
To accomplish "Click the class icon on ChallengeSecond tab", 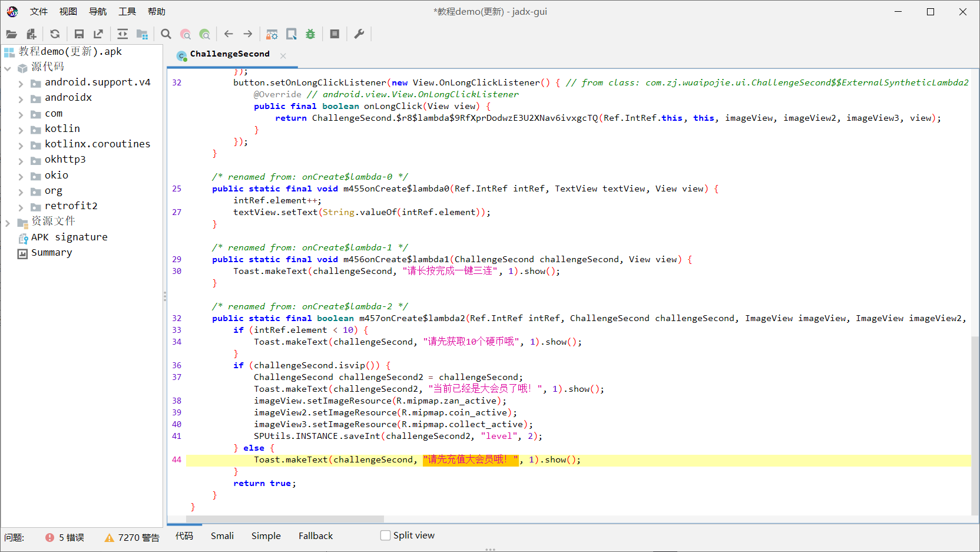I will tap(182, 56).
